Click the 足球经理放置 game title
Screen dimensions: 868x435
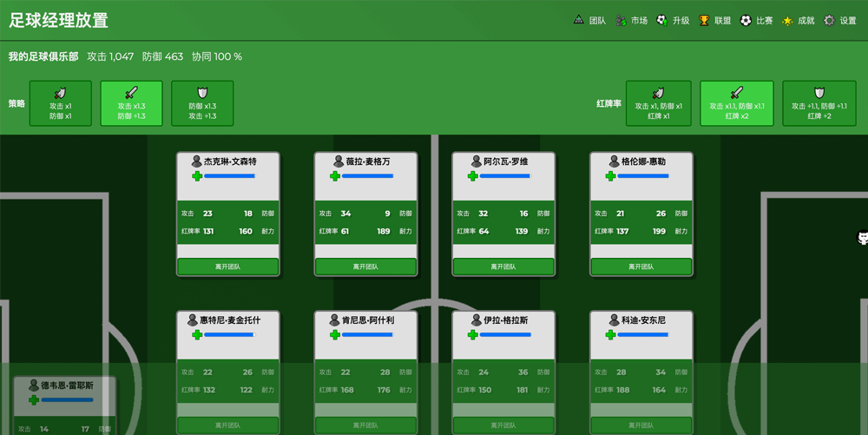click(58, 21)
